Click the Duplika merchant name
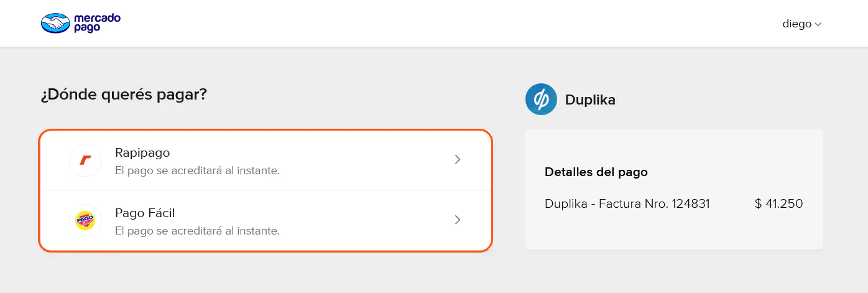 click(590, 100)
